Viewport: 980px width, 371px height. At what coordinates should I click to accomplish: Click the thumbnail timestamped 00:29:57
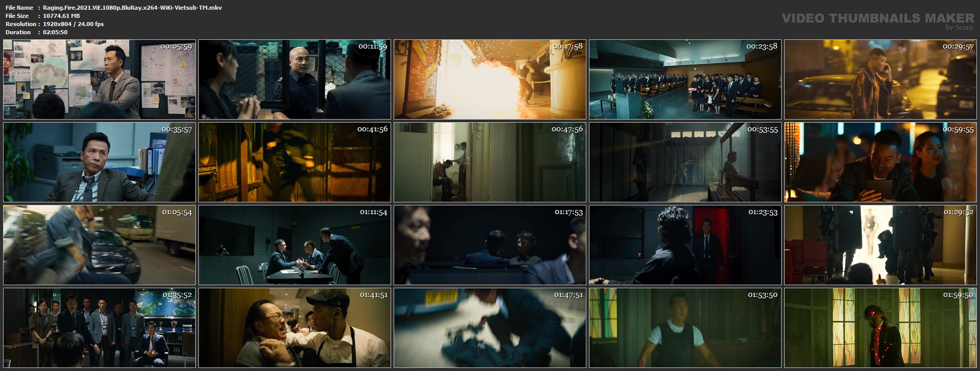click(880, 79)
